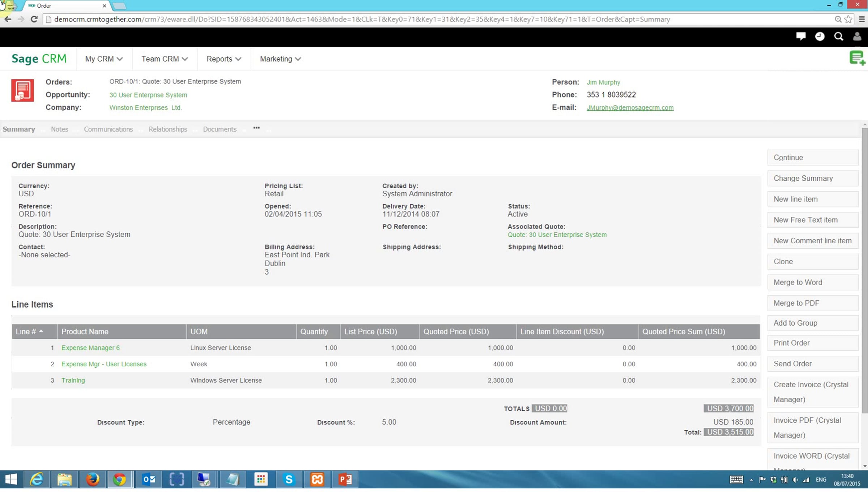Open the on-screen keyboard tray icon
Image resolution: width=868 pixels, height=492 pixels.
[736, 480]
